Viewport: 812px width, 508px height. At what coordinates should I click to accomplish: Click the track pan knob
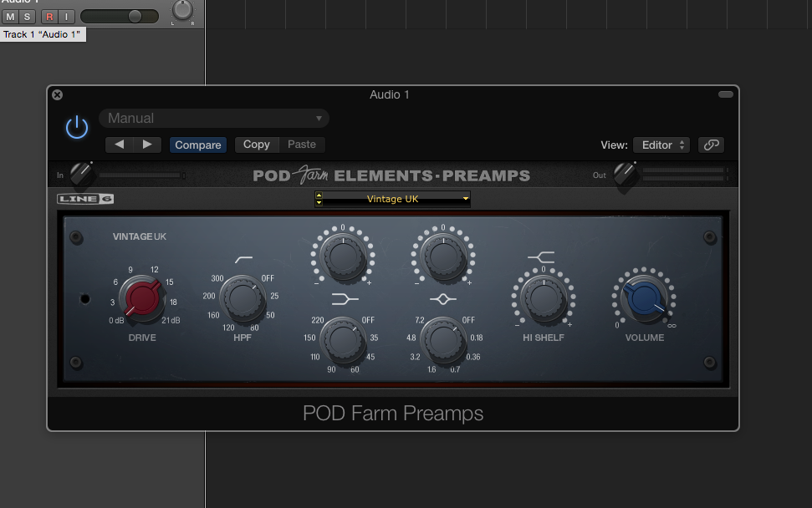182,10
